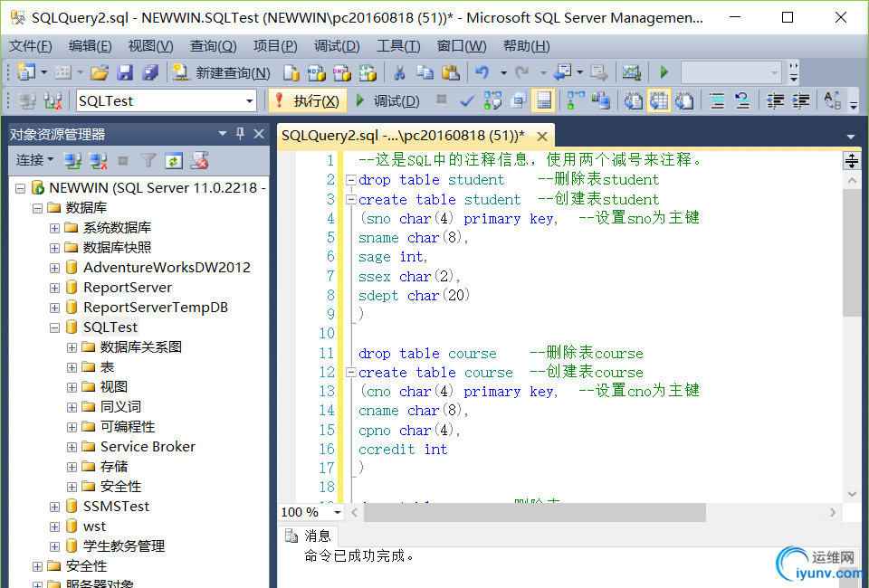
Task: Open the File menu (文件)
Action: coord(31,46)
